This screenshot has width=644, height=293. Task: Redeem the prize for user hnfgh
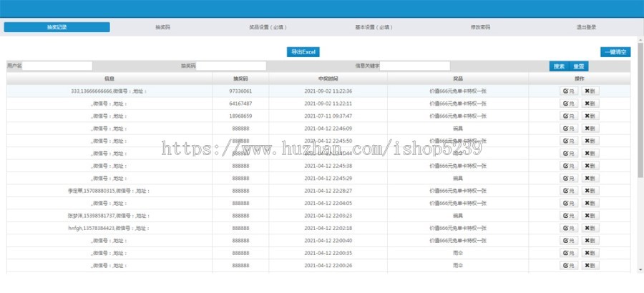570,228
